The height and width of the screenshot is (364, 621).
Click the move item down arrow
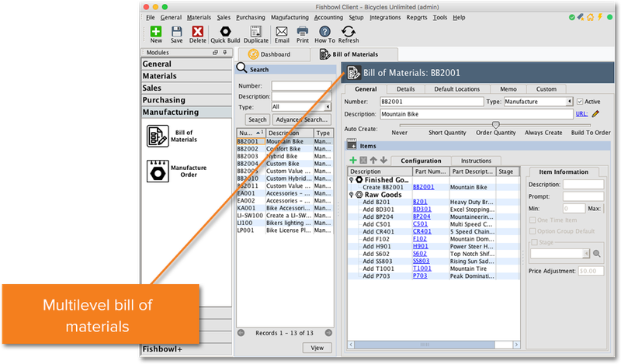click(x=383, y=161)
